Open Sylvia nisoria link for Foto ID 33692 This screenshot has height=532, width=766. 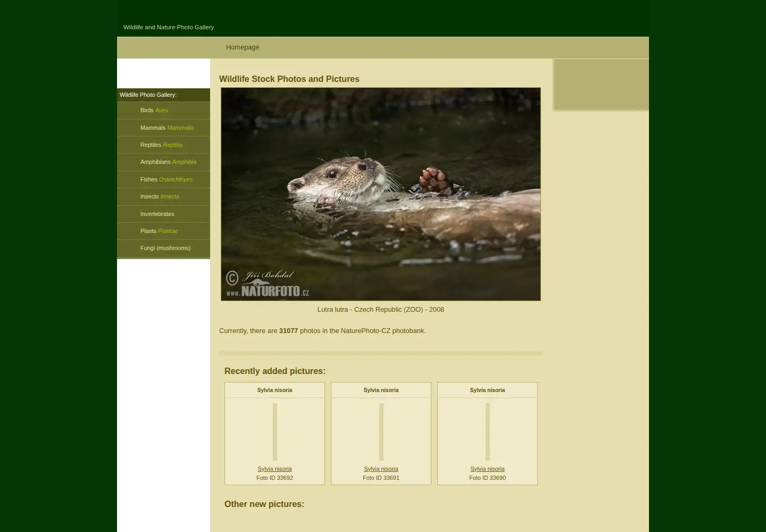(274, 469)
